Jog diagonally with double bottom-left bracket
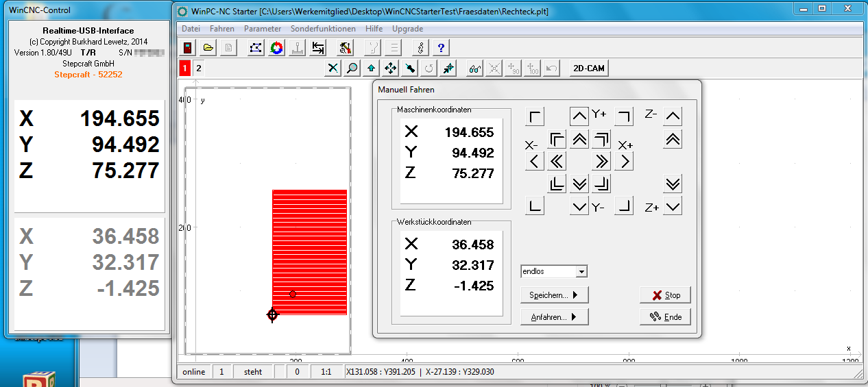Screen dimensions: 868x387 pos(557,184)
